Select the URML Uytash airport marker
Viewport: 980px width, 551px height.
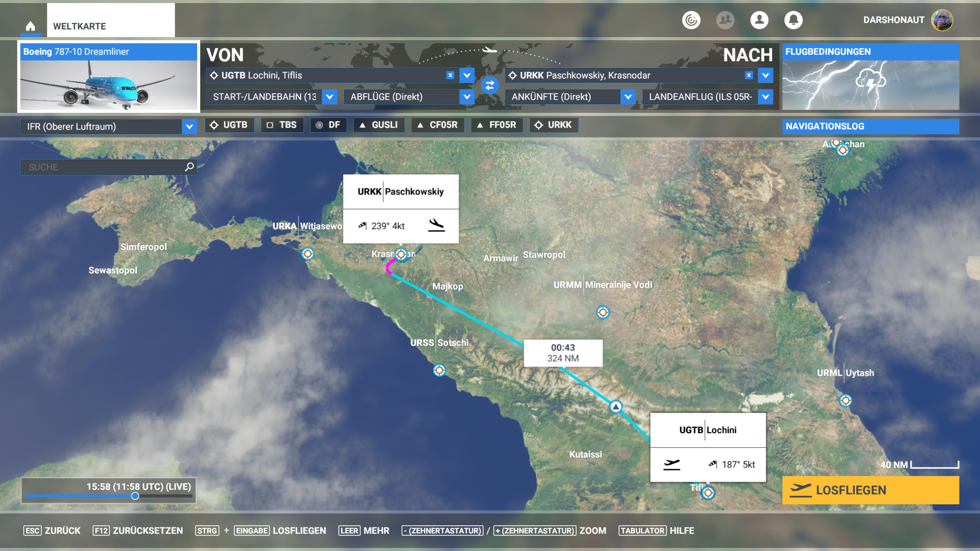tap(845, 400)
